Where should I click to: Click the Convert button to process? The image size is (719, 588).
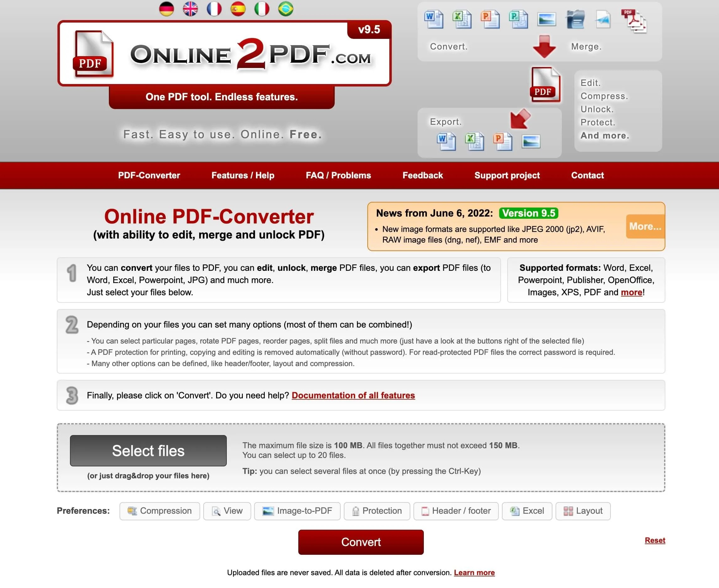361,543
